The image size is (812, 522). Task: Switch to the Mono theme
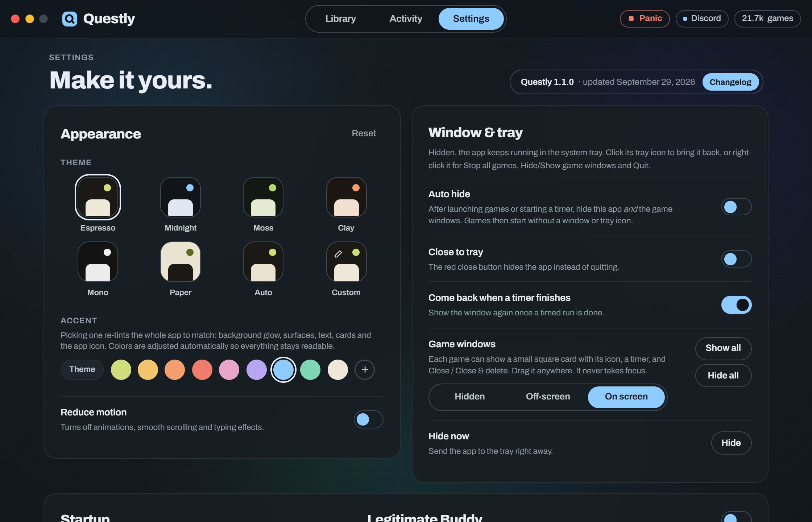point(98,262)
